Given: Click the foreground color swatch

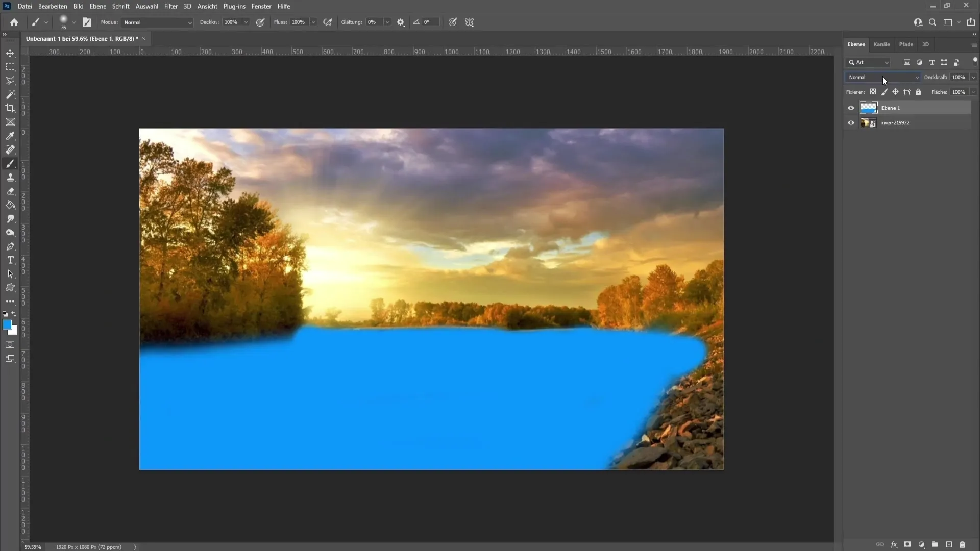Looking at the screenshot, I should 7,325.
